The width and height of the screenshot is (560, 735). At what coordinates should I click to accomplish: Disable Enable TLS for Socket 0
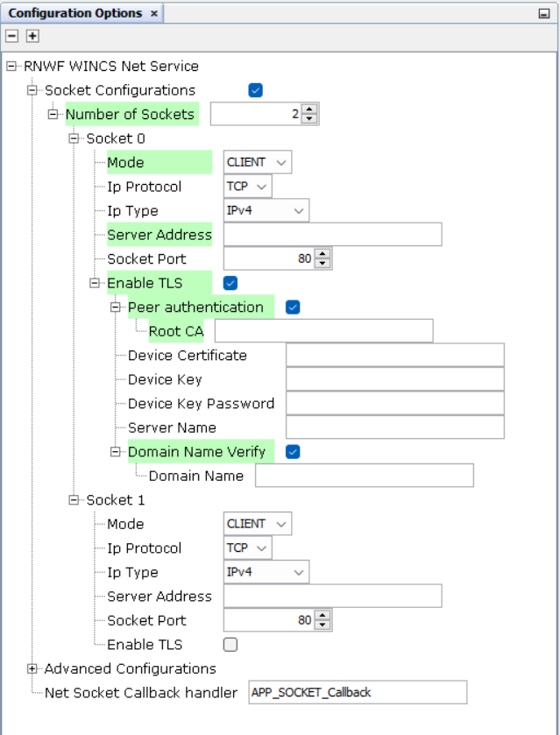point(230,283)
